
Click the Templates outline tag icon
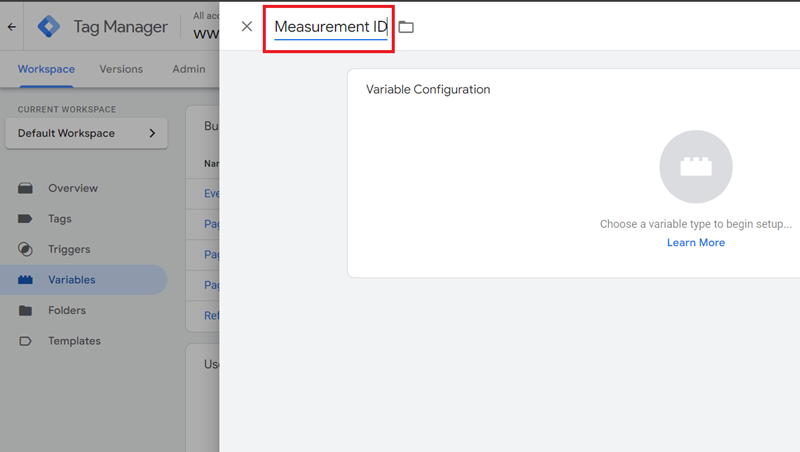coord(25,341)
